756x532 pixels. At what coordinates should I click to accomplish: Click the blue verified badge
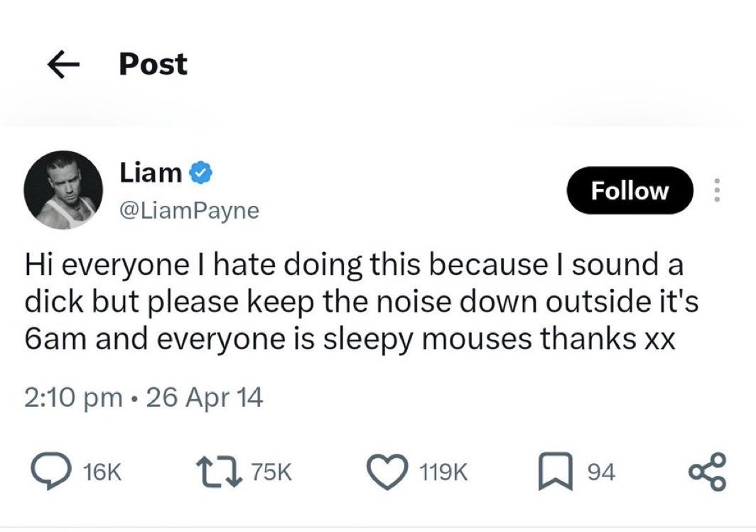(200, 173)
